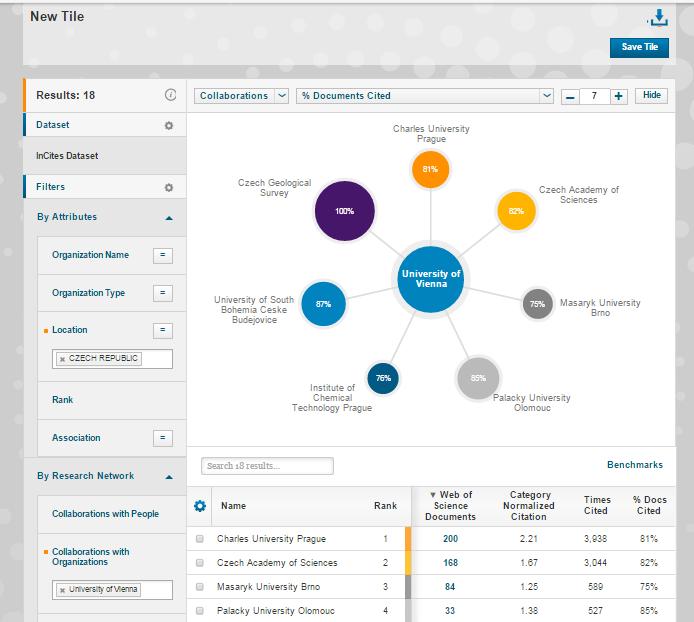Open the % Documents Cited dropdown

(x=425, y=96)
